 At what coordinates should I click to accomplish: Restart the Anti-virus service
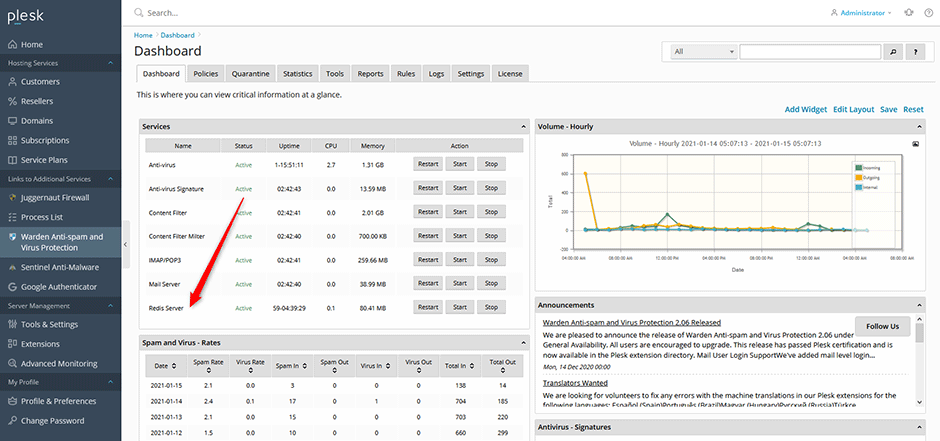[x=428, y=164]
